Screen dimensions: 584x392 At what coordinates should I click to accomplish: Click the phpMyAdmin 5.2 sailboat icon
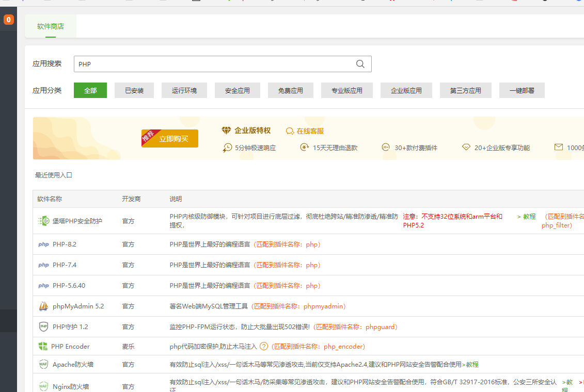tap(43, 306)
